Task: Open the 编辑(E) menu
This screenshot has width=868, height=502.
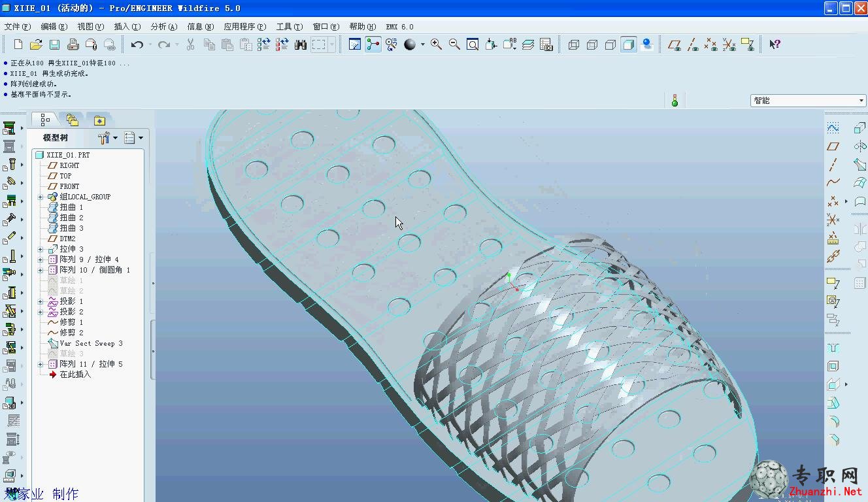Action: point(54,27)
